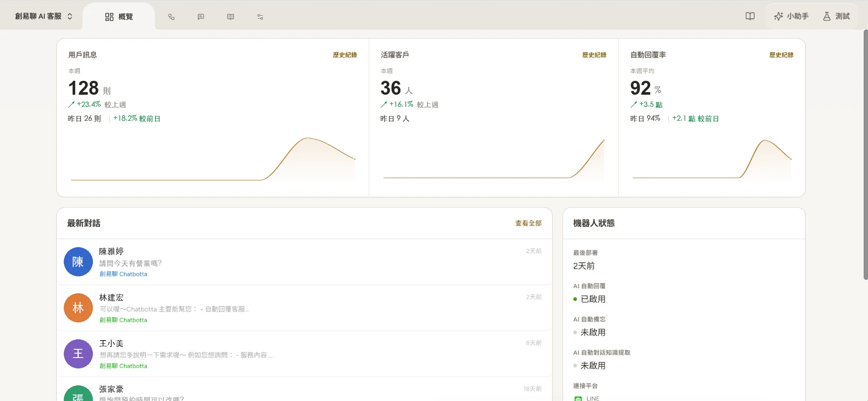Click the 2天前 last deployment value
The image size is (868, 401).
(584, 266)
